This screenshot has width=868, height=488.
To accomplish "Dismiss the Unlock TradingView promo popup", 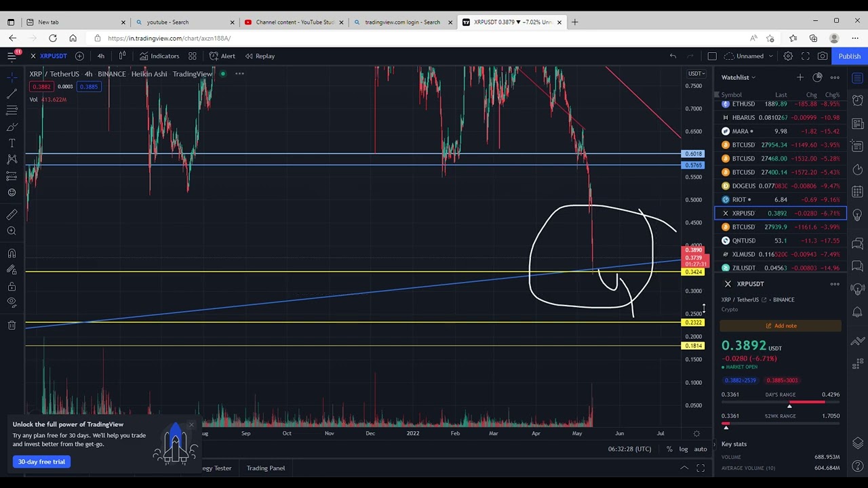I will click(191, 425).
